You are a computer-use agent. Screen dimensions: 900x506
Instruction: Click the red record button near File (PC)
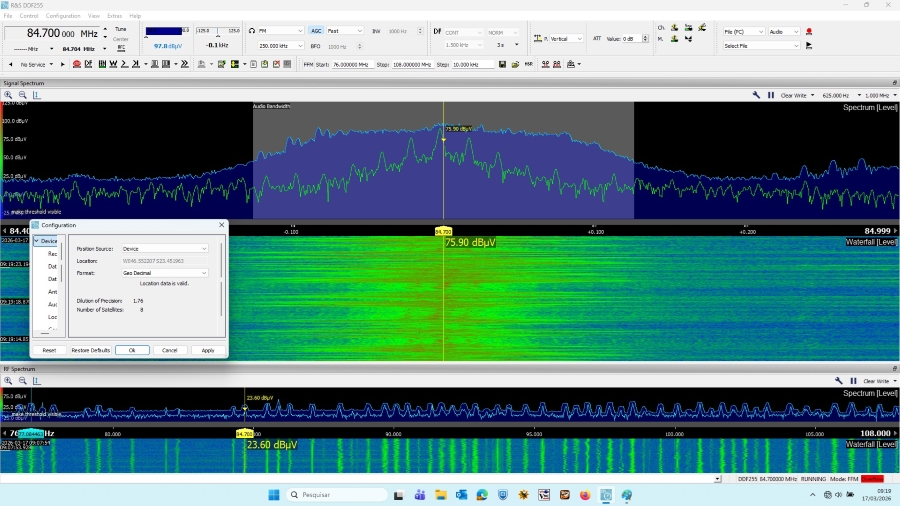pos(809,32)
